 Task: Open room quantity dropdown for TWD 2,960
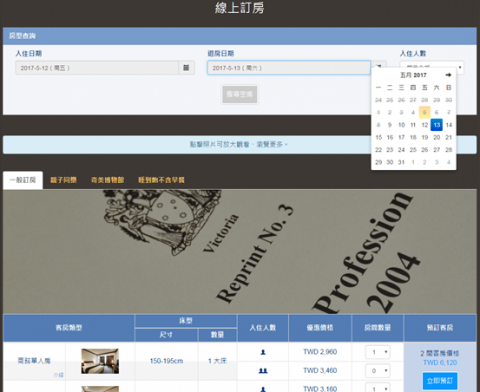click(x=378, y=352)
